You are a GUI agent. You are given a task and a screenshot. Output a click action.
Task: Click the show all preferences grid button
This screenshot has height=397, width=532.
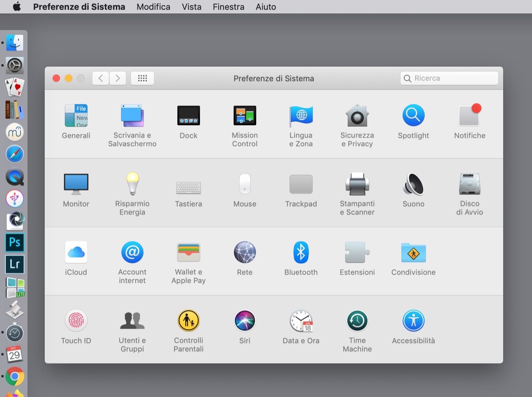coord(142,78)
